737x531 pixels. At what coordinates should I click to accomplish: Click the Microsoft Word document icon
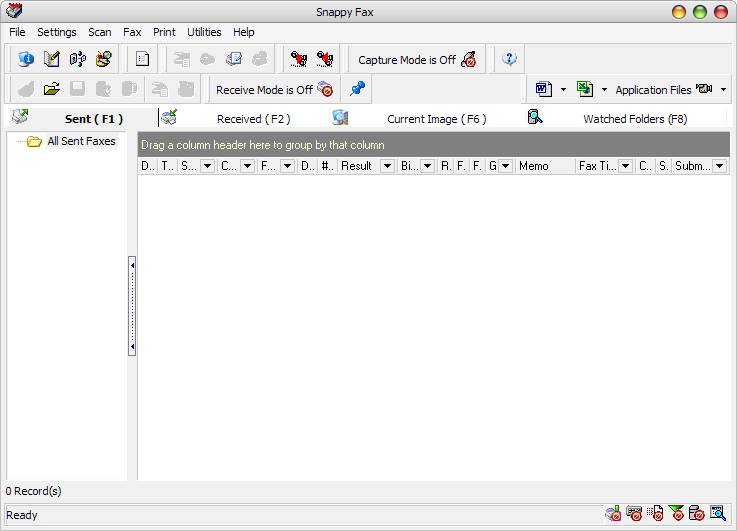point(544,89)
